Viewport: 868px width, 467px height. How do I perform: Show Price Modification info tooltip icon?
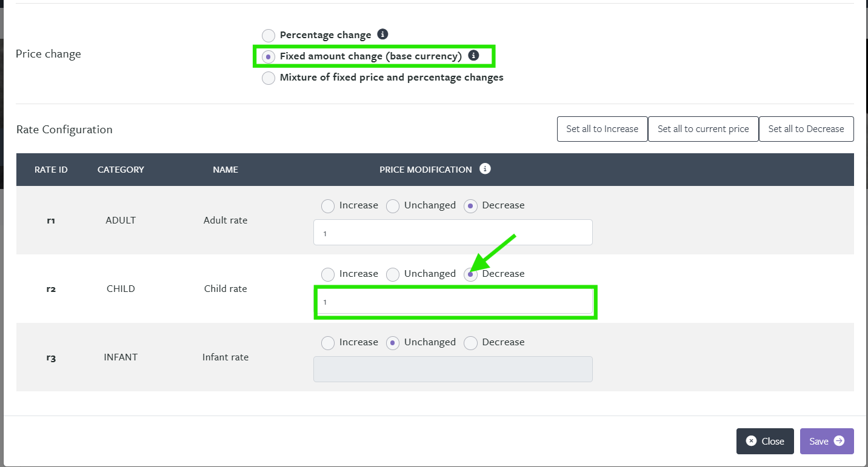(485, 168)
